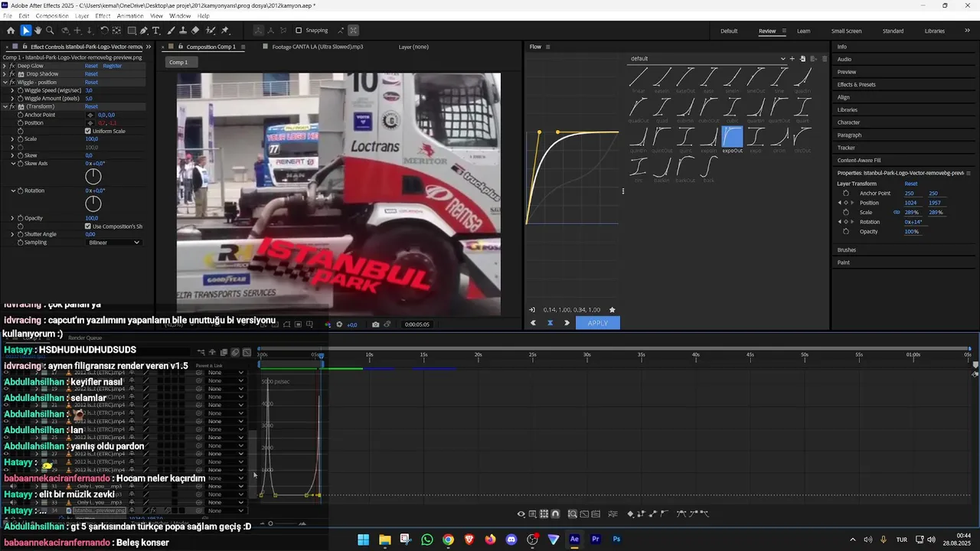The image size is (980, 551).
Task: Collapse the Skew Axis property twirl
Action: [x=12, y=164]
